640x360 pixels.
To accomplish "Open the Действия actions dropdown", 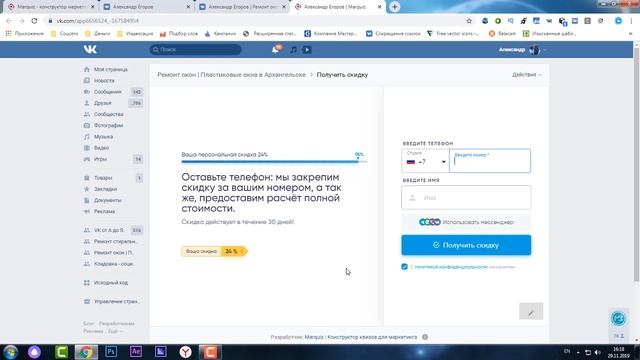I will 527,75.
